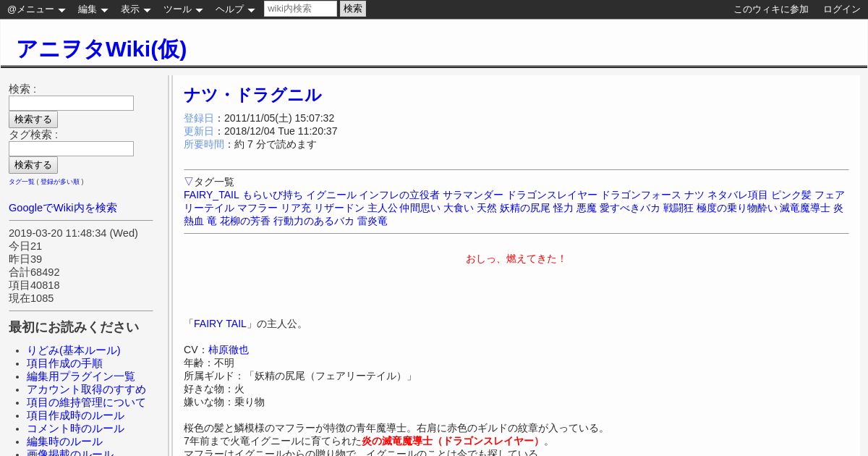The image size is (868, 456).
Task: Open the リザードン tag
Action: [339, 208]
